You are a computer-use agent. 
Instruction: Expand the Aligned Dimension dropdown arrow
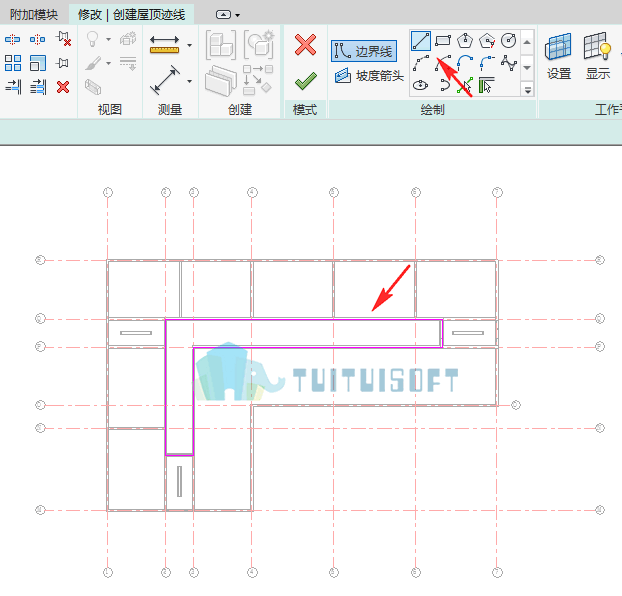tap(190, 81)
